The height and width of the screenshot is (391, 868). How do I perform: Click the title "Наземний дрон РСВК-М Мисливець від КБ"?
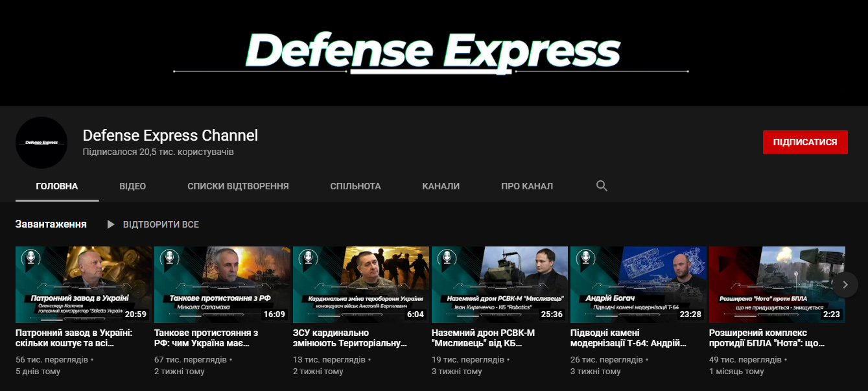point(483,338)
